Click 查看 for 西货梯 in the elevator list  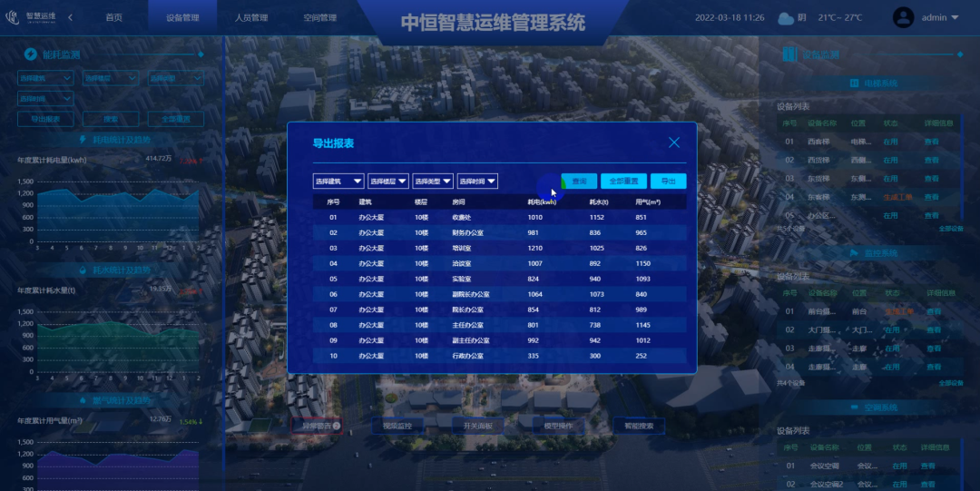(x=931, y=160)
